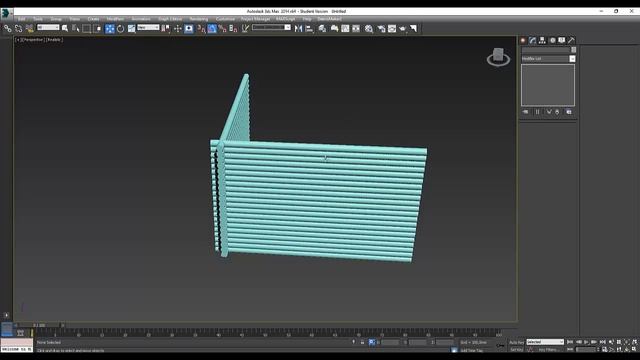
Task: Click the teapot Render Production icon
Action: 403,29
